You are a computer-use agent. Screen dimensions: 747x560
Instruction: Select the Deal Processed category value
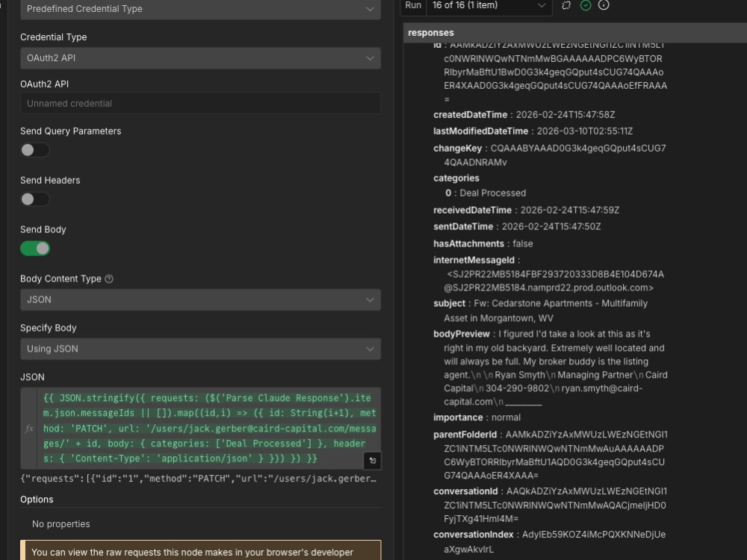click(x=492, y=193)
